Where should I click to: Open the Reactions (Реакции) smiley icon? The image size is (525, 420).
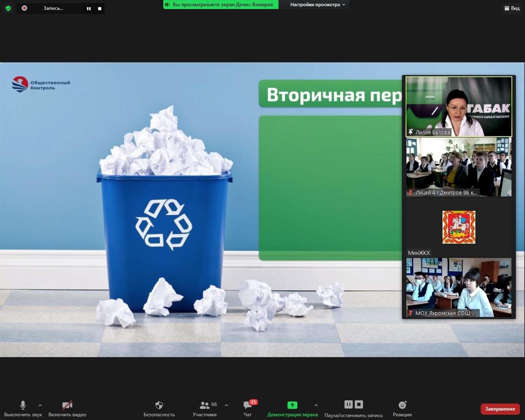[x=402, y=405]
